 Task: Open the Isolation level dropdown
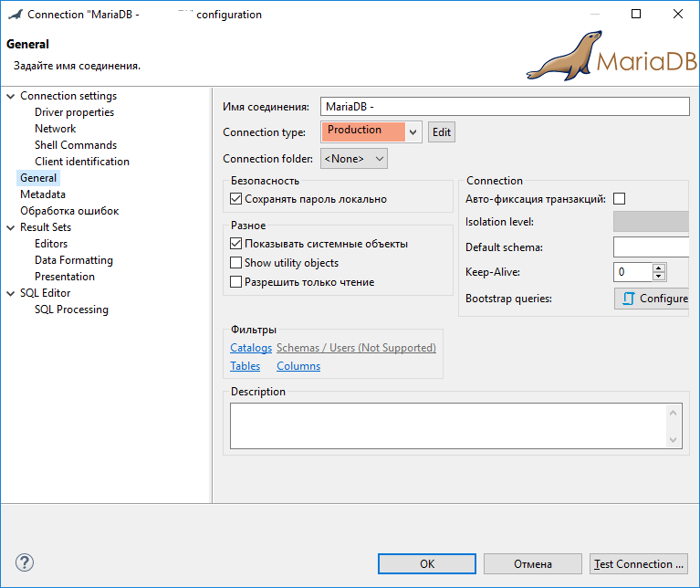(x=651, y=222)
